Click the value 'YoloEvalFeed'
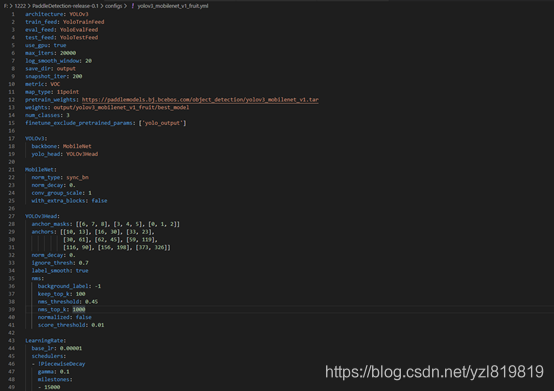Image resolution: width=554 pixels, height=391 pixels. pyautogui.click(x=79, y=30)
